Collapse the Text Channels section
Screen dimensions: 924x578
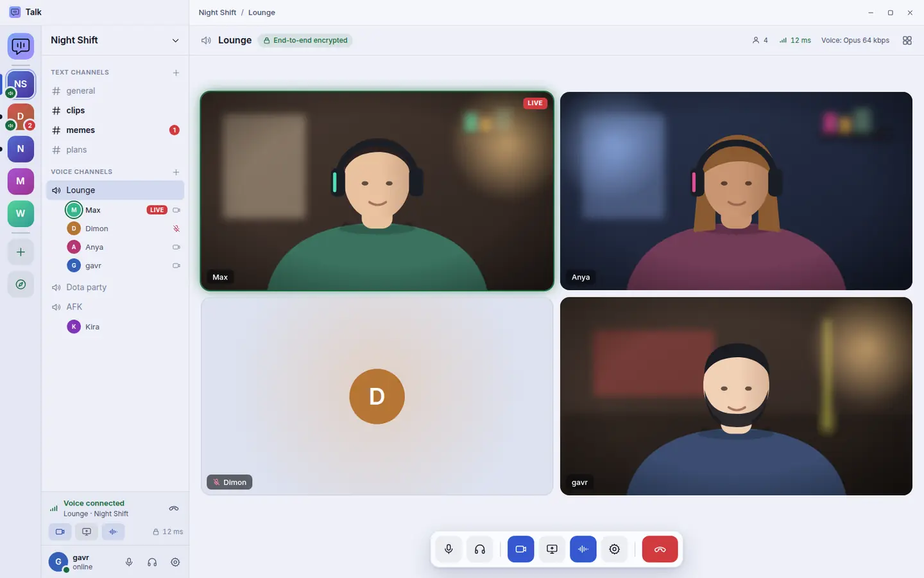[x=80, y=73]
